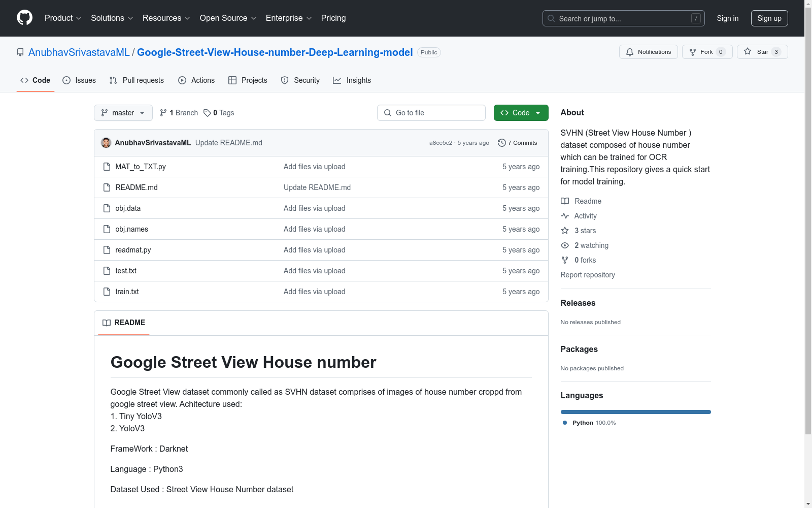Open the Security tab
The height and width of the screenshot is (508, 812).
[x=300, y=80]
